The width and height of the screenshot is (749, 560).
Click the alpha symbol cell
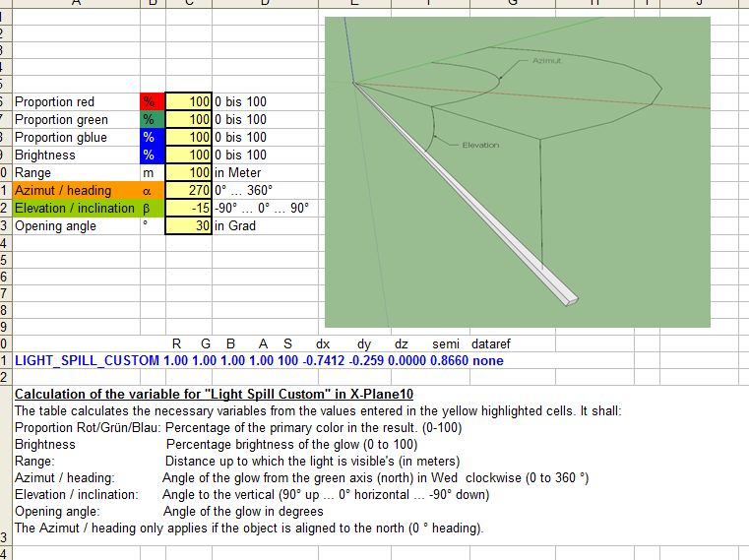pyautogui.click(x=153, y=190)
